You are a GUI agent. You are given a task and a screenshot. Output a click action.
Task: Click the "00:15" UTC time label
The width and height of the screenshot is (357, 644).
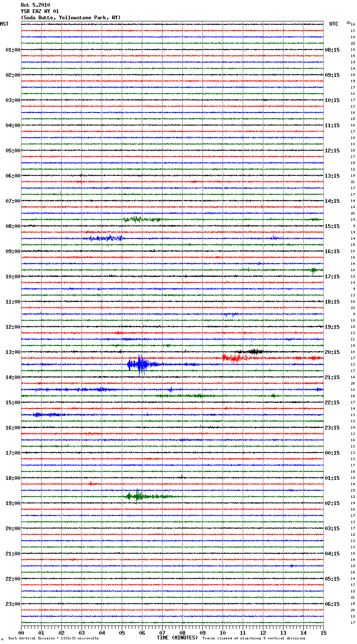[332, 453]
